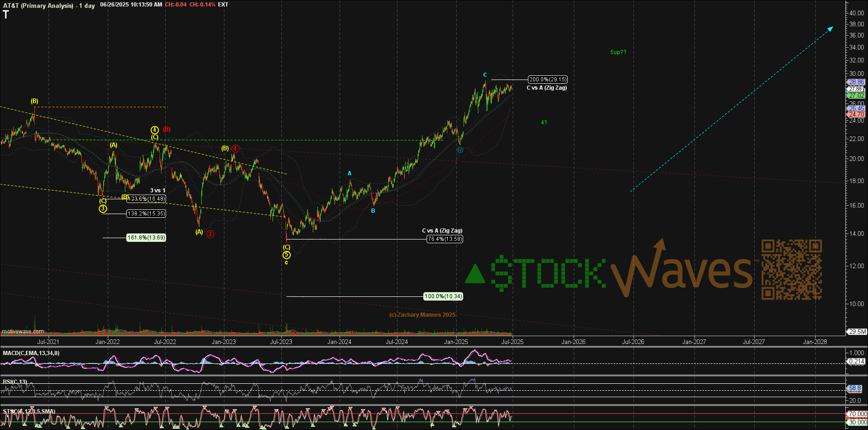This screenshot has width=868, height=430.
Task: Click the MACD value 0.214 tag
Action: click(x=856, y=362)
